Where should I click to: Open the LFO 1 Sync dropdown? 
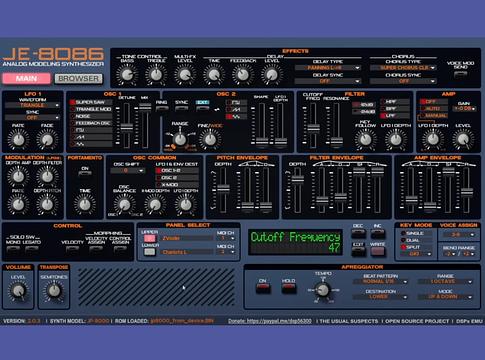coord(32,118)
